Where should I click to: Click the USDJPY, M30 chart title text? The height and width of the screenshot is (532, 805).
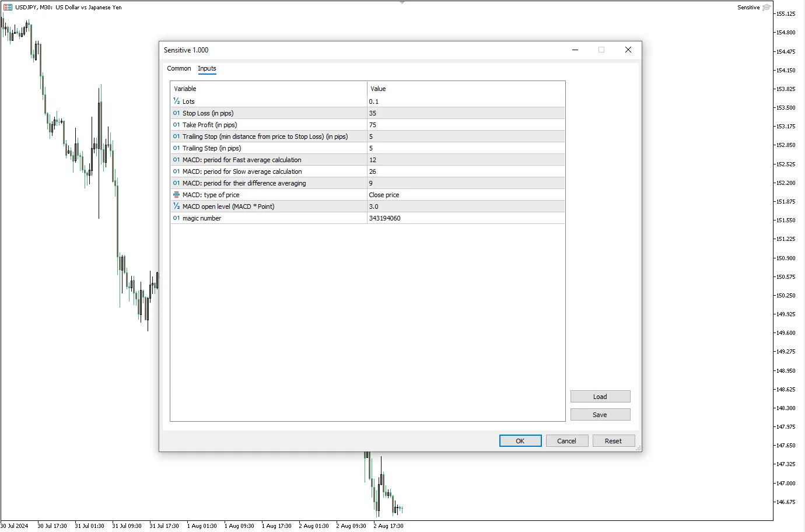click(x=69, y=8)
